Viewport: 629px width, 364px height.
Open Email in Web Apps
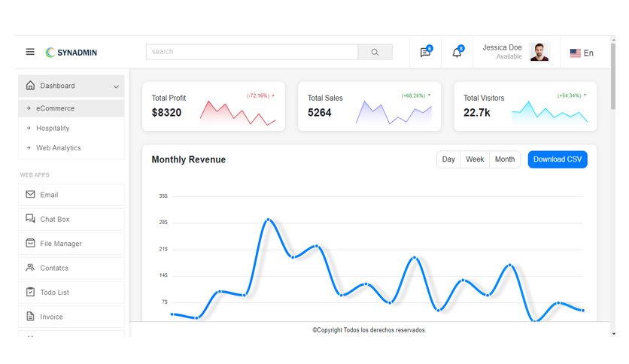point(71,195)
